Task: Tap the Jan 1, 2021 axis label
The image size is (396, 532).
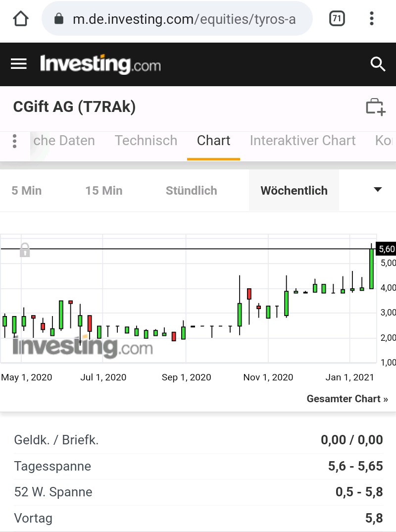Action: pos(349,377)
